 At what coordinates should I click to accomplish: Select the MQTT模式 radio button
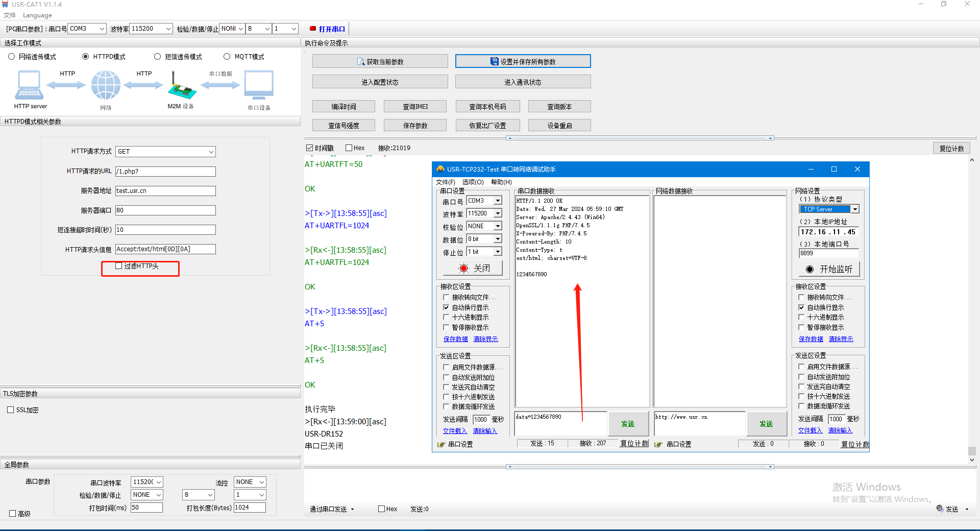[x=227, y=57]
